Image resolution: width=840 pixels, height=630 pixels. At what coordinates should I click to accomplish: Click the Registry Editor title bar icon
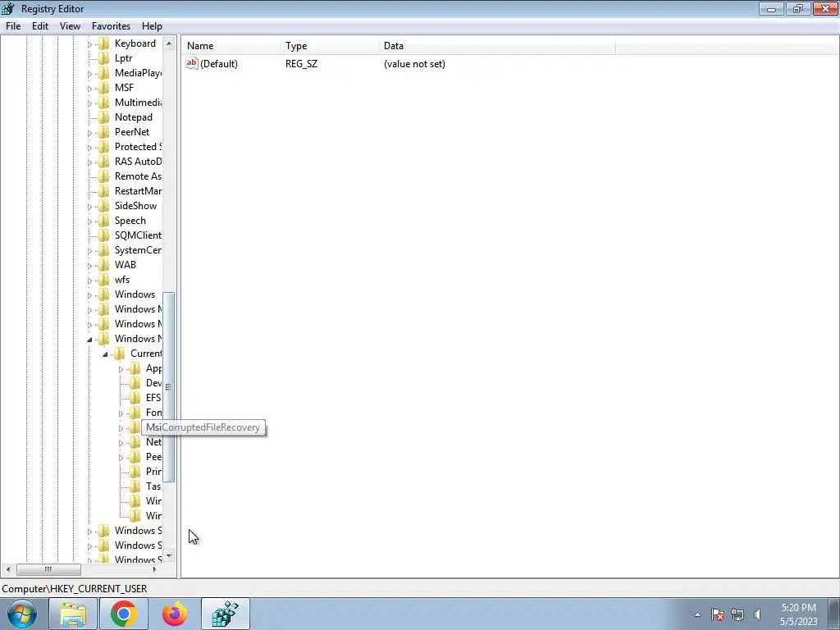[x=8, y=8]
